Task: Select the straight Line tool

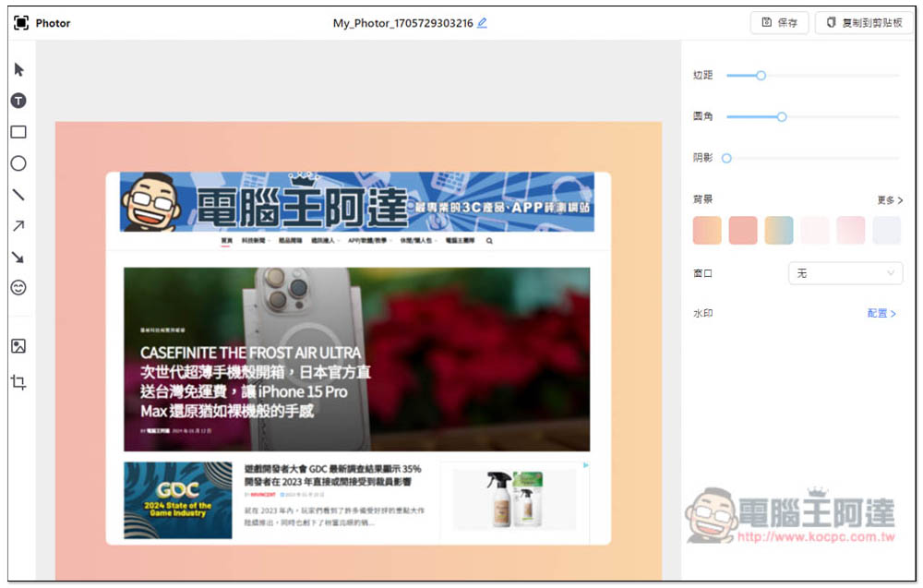Action: pyautogui.click(x=18, y=195)
